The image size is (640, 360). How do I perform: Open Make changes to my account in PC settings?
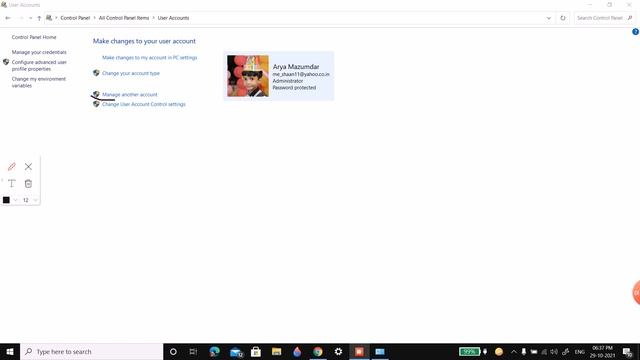point(149,58)
